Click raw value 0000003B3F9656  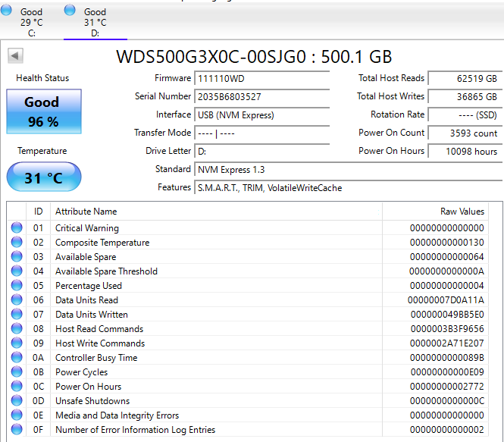tap(447, 329)
